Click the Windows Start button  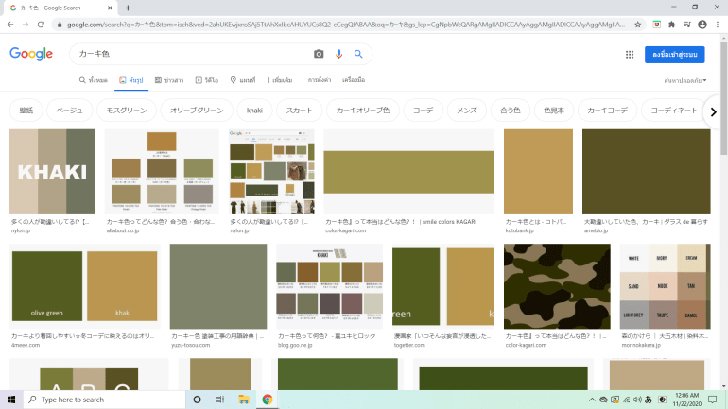point(12,399)
